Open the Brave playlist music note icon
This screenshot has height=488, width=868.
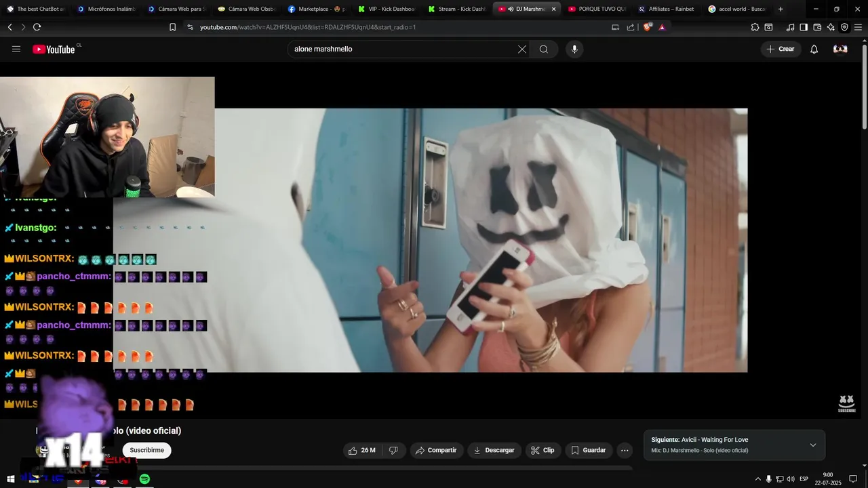pyautogui.click(x=790, y=27)
